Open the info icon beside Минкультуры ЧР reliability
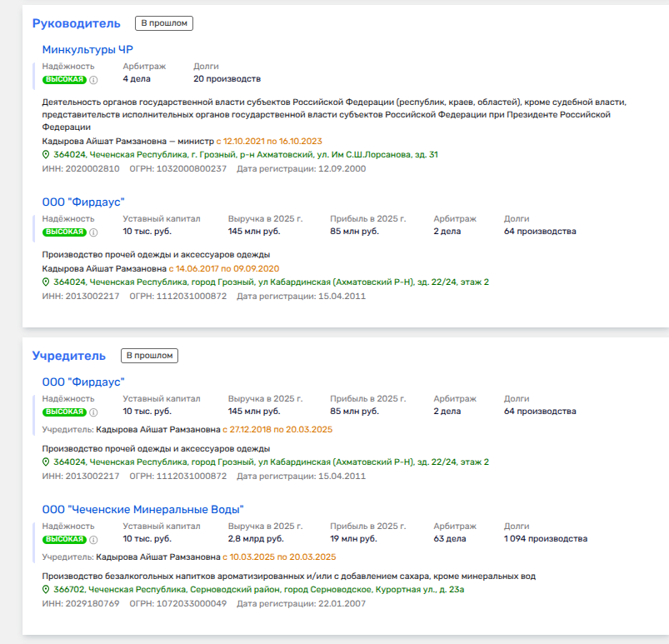 [x=93, y=80]
